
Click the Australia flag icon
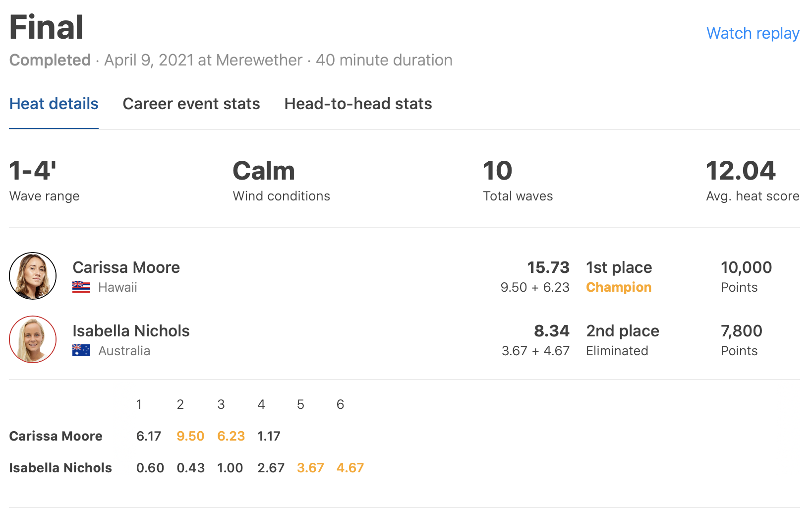click(81, 351)
